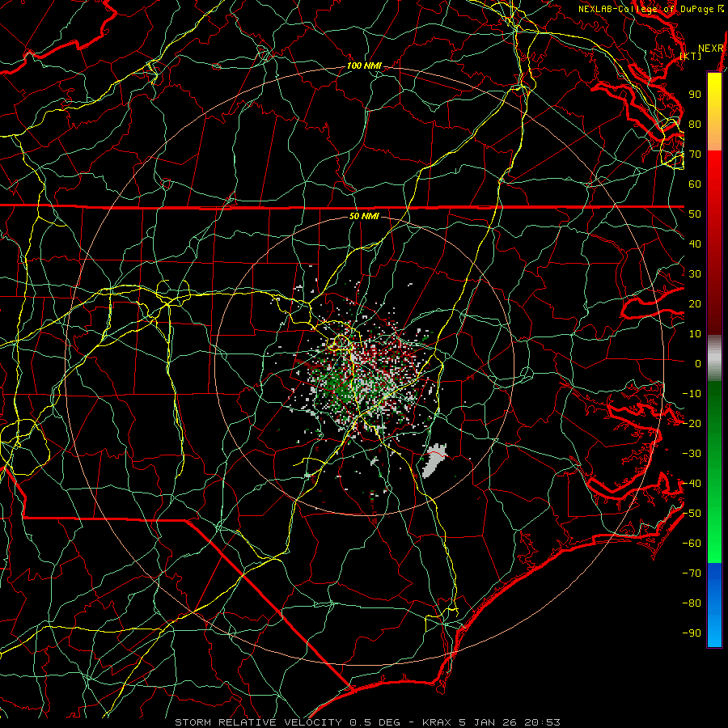Click the "NEXLAB-College of DuPage" credit text
Image resolution: width=728 pixels, height=728 pixels.
pos(645,9)
